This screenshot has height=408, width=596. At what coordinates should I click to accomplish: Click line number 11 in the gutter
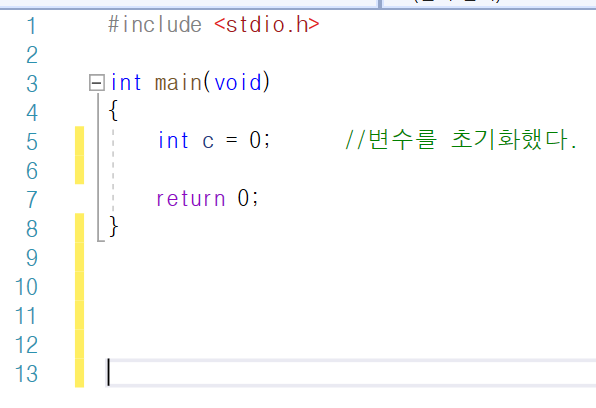(x=26, y=316)
